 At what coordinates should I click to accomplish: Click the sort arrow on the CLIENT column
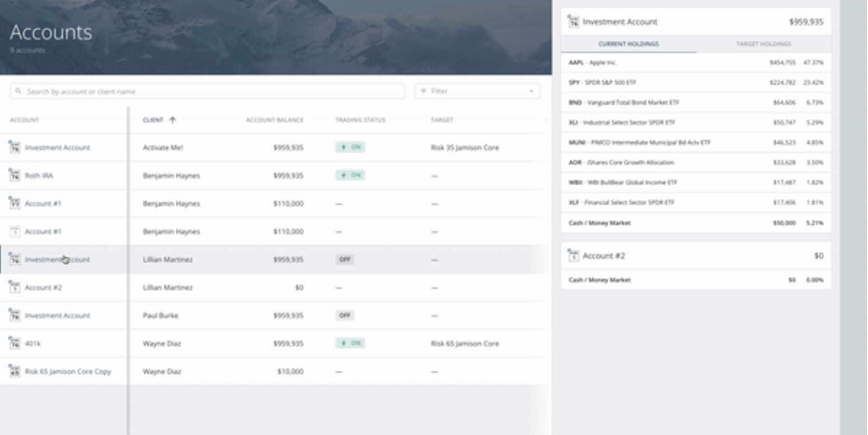(x=173, y=120)
